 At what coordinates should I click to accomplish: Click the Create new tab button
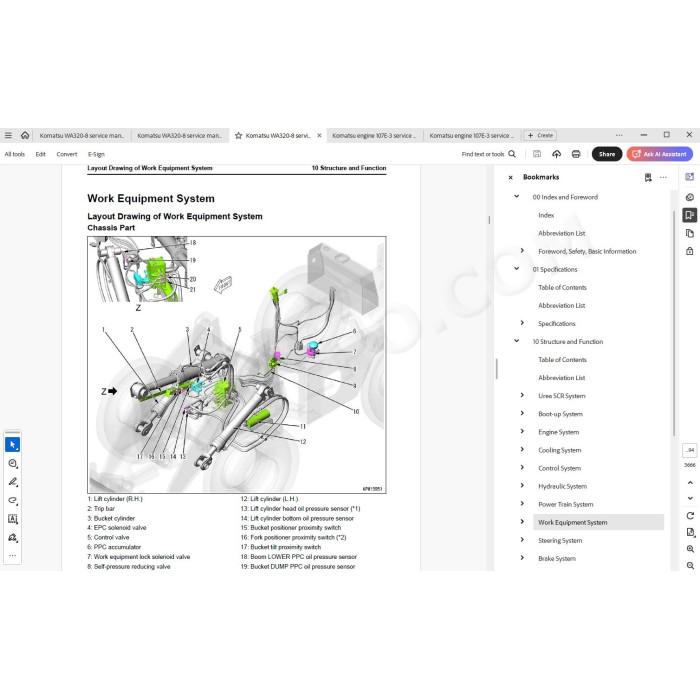(x=540, y=135)
